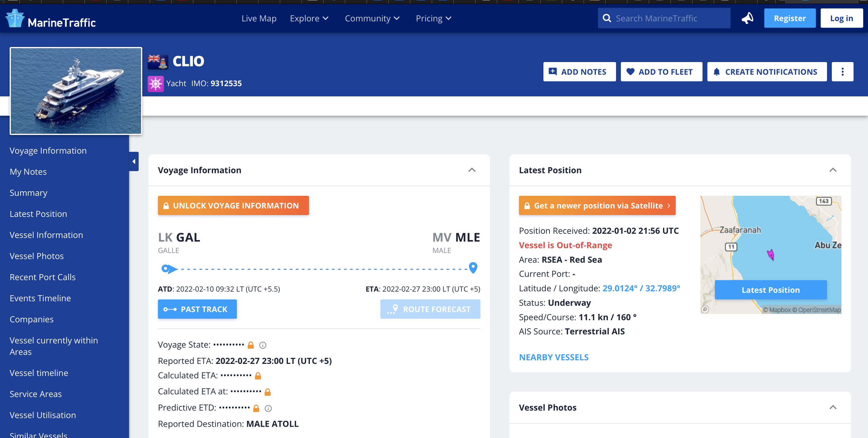Click the vessel marker on the map
This screenshot has width=868, height=438.
click(771, 254)
